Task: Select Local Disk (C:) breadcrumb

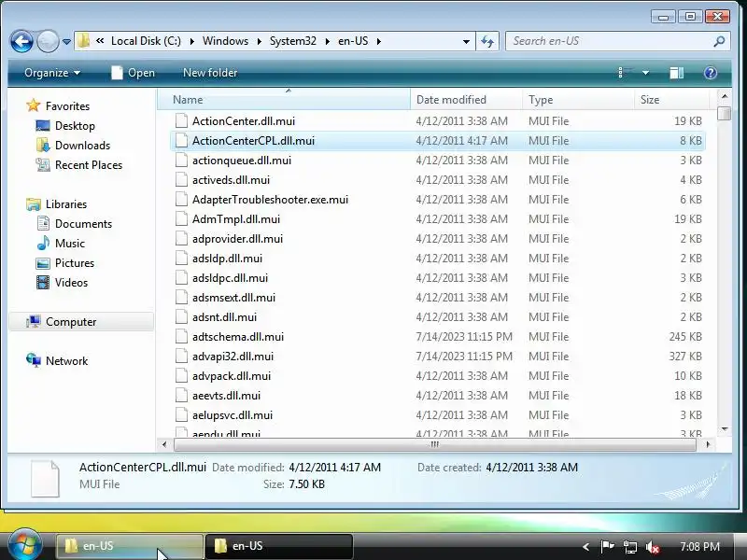Action: 146,41
